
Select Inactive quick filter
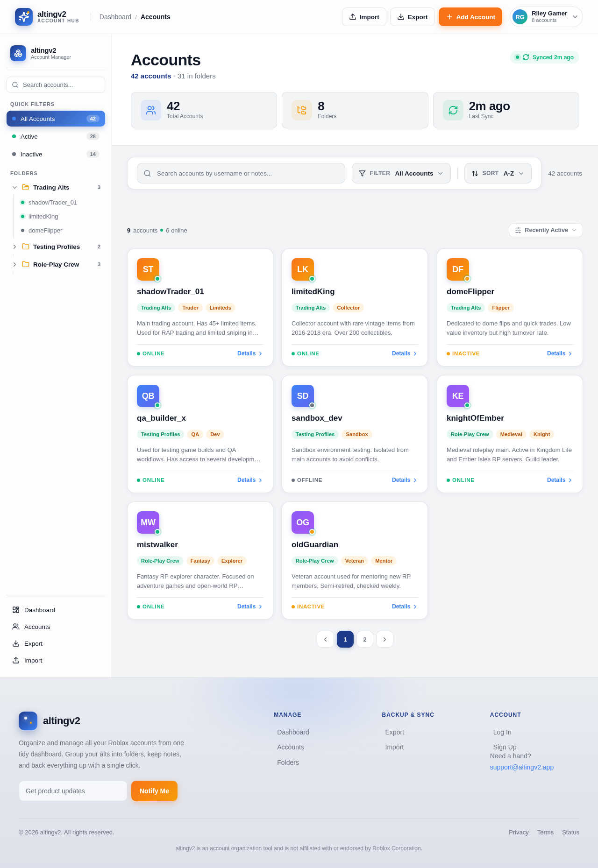[56, 154]
